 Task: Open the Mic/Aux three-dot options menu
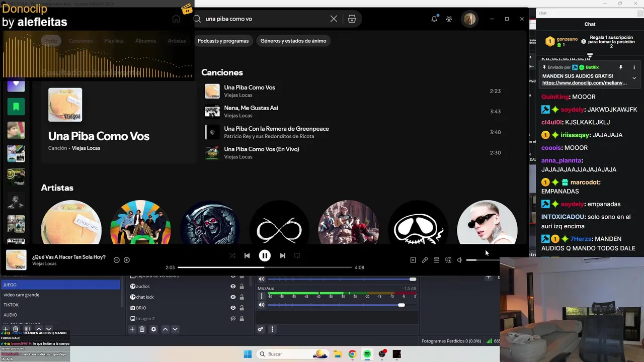[x=262, y=296]
